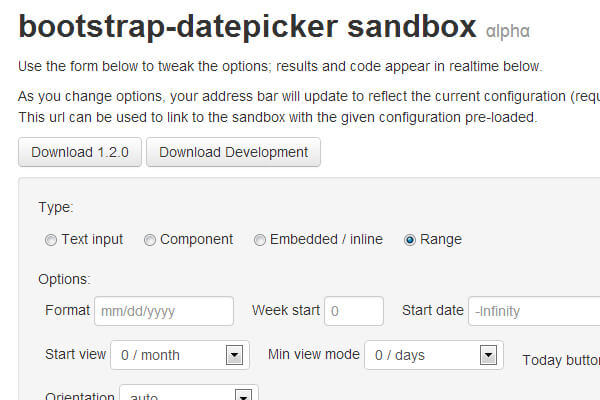Click the bootstrap-datepicker sandbox heading
This screenshot has height=400, width=600.
point(247,27)
